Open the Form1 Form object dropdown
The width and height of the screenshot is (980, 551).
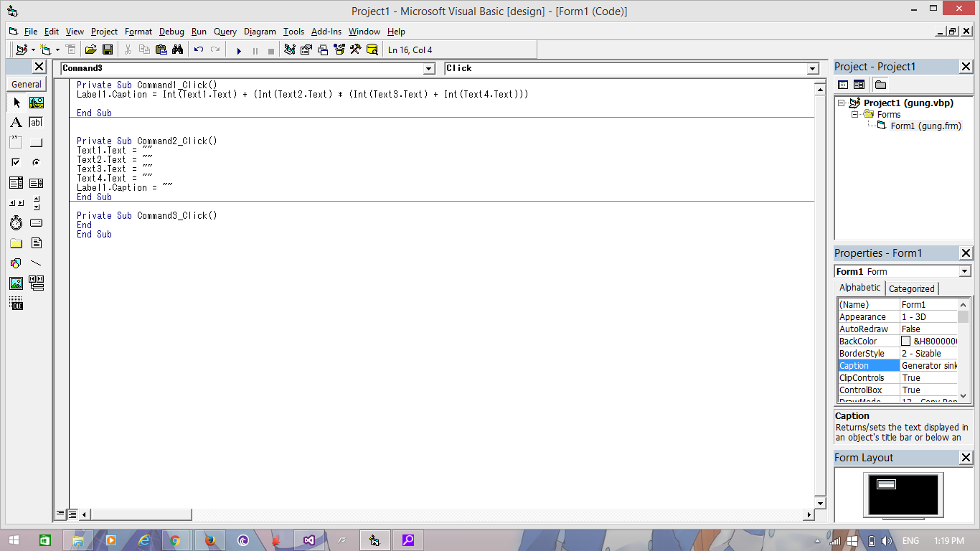click(x=965, y=271)
